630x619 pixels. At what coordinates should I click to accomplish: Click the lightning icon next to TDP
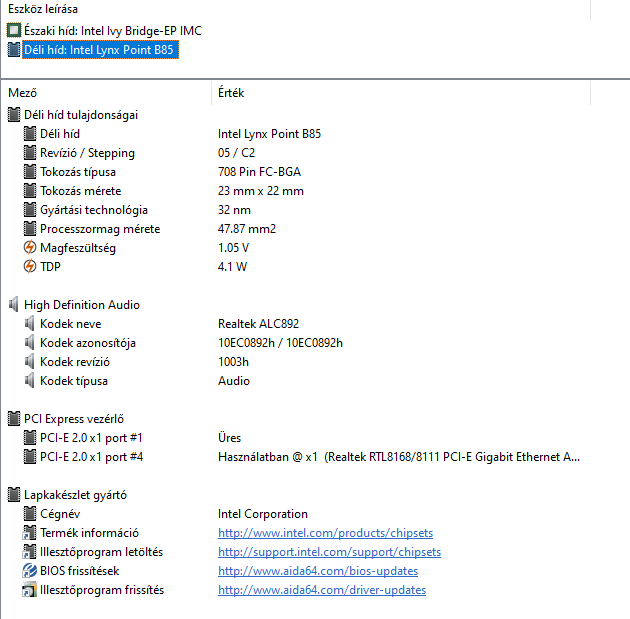[30, 267]
